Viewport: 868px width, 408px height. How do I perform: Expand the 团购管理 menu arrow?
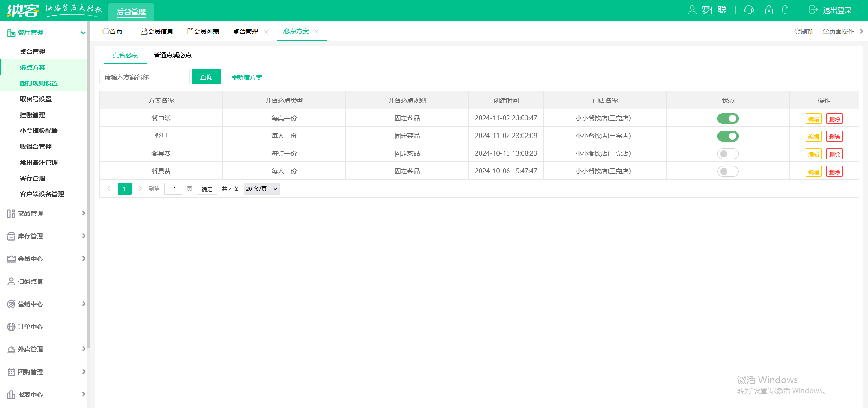tap(84, 372)
